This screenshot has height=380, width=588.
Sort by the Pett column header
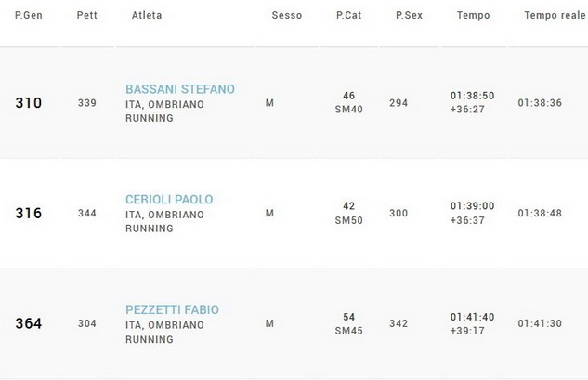[86, 15]
